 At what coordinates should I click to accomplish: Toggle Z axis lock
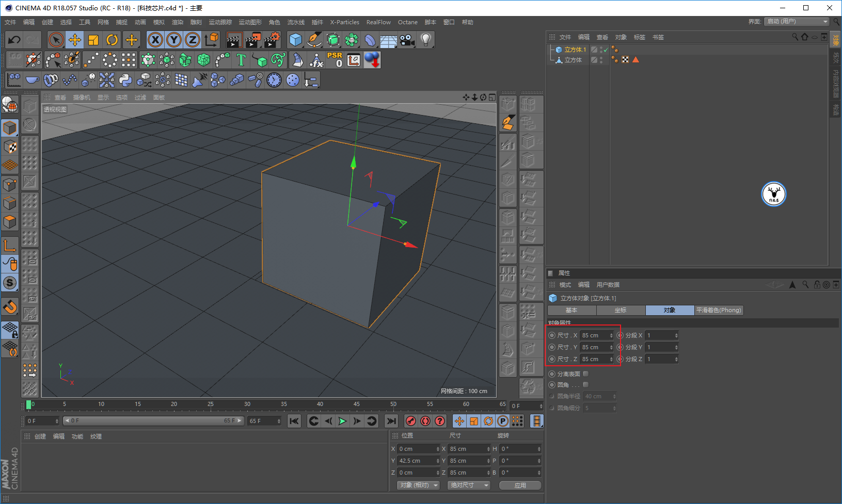(193, 40)
